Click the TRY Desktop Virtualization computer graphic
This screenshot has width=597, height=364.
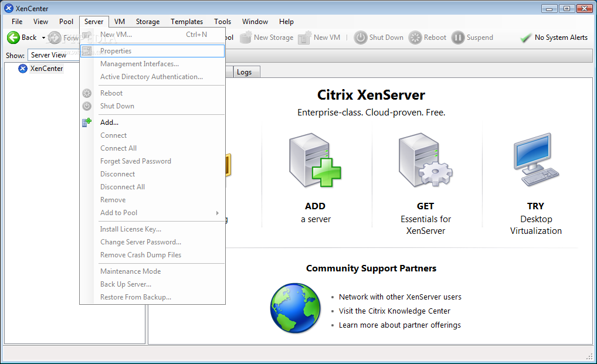click(x=535, y=159)
